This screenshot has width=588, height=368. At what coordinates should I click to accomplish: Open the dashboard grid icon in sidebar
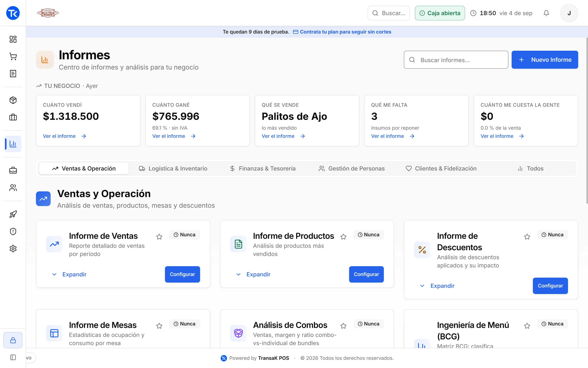click(13, 39)
